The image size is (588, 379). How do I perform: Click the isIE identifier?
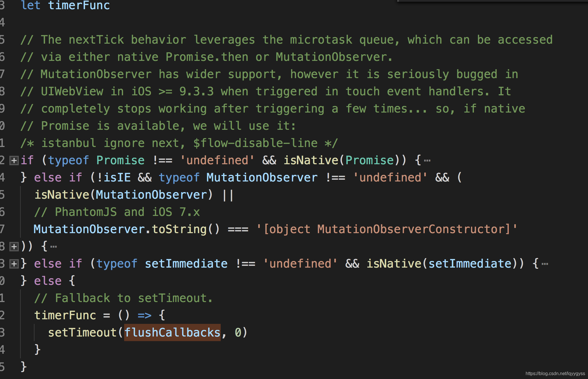(117, 177)
